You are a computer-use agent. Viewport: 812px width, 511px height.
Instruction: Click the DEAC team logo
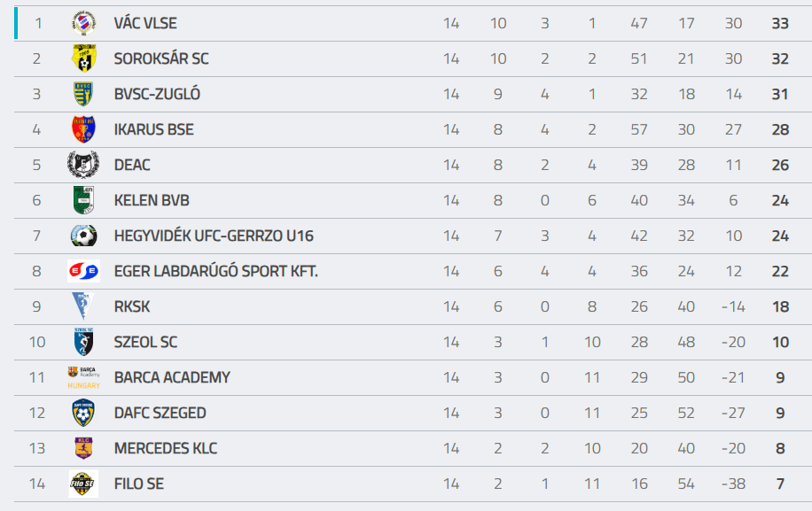[x=83, y=165]
